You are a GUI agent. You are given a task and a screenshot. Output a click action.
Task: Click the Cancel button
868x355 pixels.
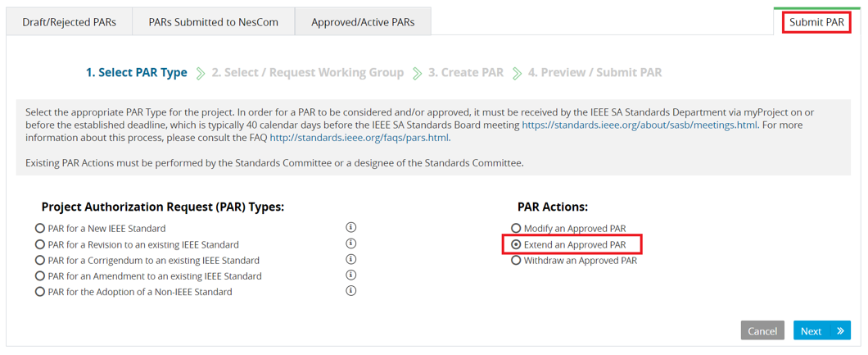click(762, 330)
